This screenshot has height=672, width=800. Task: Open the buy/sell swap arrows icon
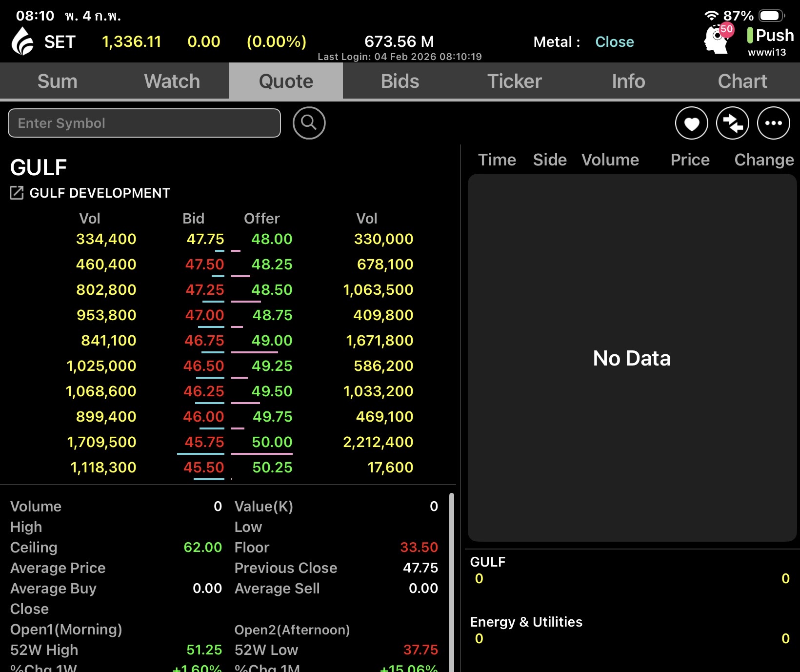[732, 123]
